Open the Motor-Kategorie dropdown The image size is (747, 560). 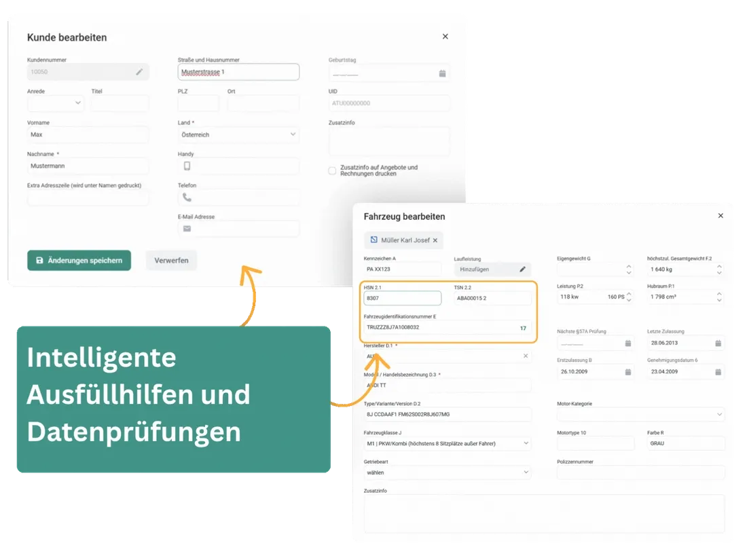pos(640,414)
